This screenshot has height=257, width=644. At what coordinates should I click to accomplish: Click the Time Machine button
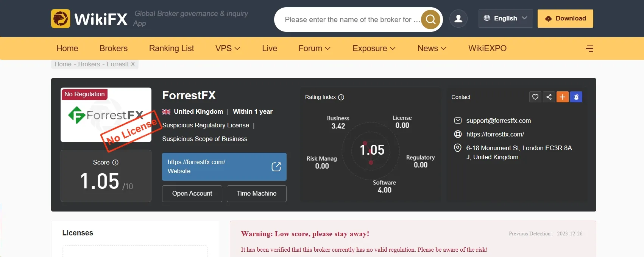(257, 194)
